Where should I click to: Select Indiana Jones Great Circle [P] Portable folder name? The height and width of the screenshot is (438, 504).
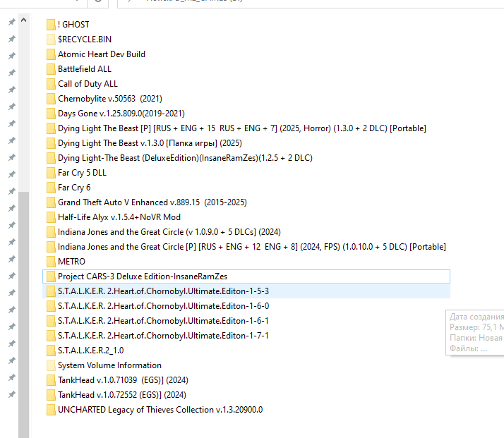pyautogui.click(x=252, y=247)
